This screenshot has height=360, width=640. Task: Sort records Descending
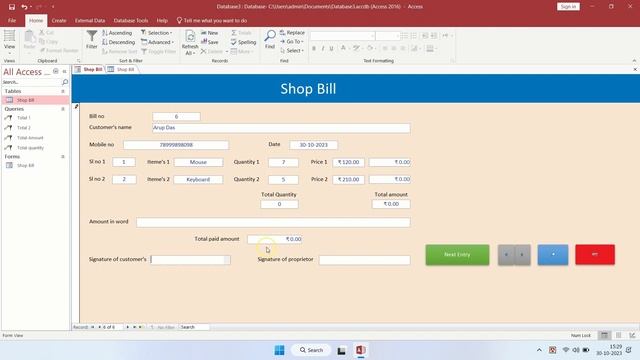coord(118,42)
